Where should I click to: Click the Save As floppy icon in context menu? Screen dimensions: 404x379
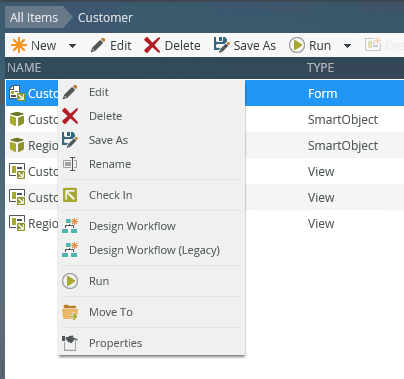(70, 140)
